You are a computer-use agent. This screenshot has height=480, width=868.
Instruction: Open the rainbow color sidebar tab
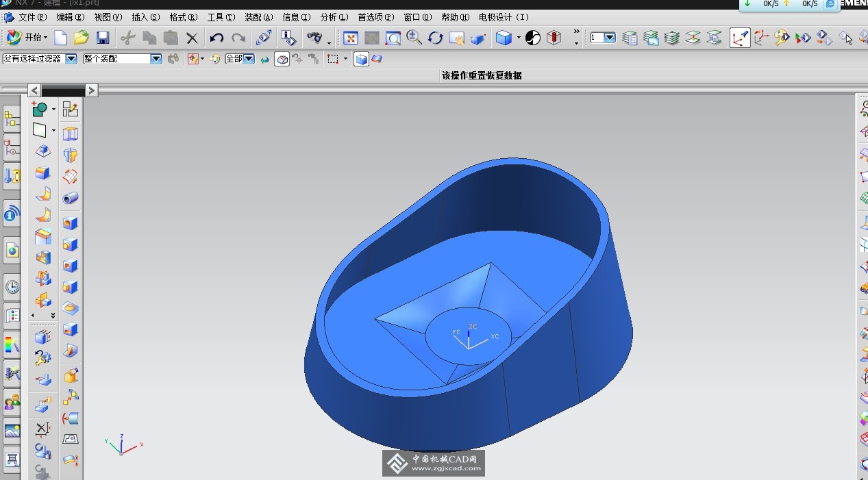click(x=12, y=344)
